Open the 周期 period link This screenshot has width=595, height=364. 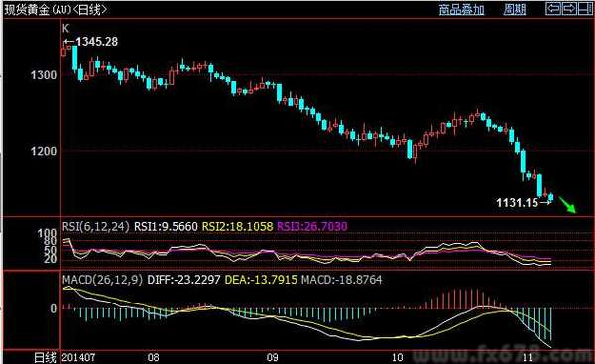[x=515, y=9]
